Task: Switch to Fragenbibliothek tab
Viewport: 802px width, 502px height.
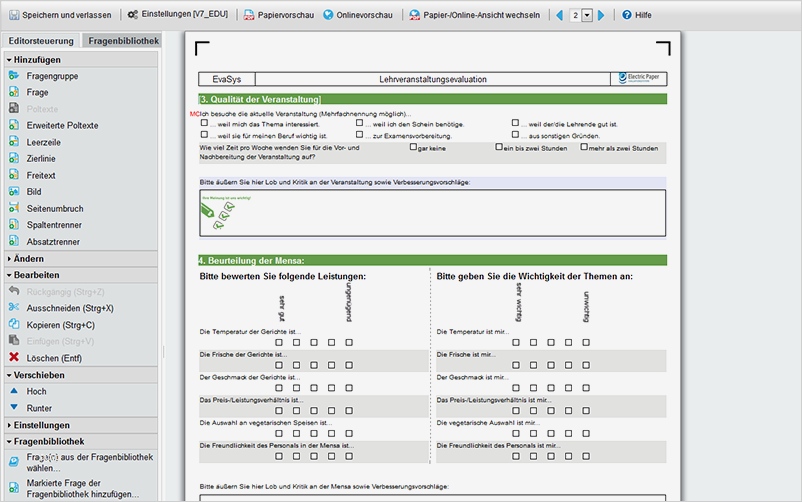Action: coord(123,41)
